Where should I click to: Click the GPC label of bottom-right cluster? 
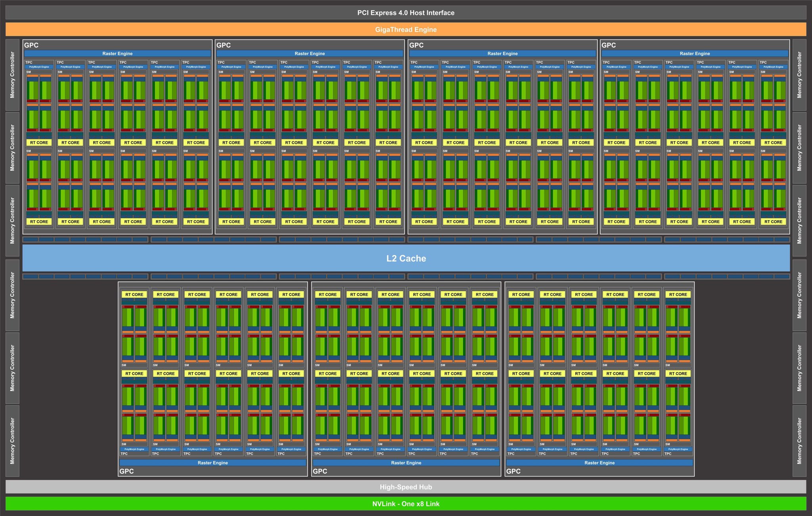pos(513,471)
